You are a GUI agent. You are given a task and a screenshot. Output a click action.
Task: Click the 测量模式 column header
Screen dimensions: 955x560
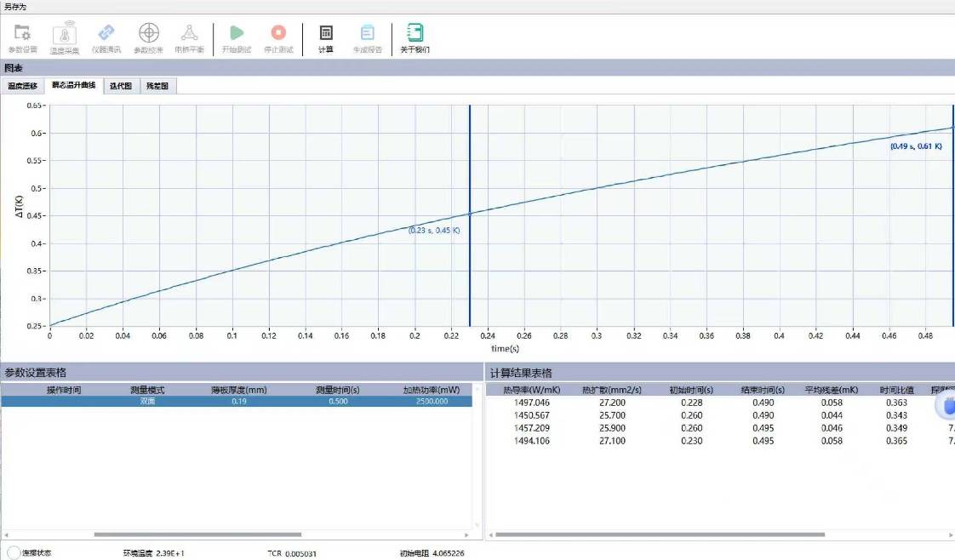pyautogui.click(x=147, y=390)
